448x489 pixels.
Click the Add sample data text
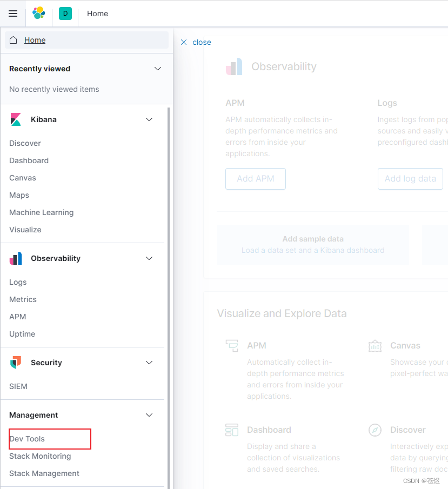click(x=313, y=239)
